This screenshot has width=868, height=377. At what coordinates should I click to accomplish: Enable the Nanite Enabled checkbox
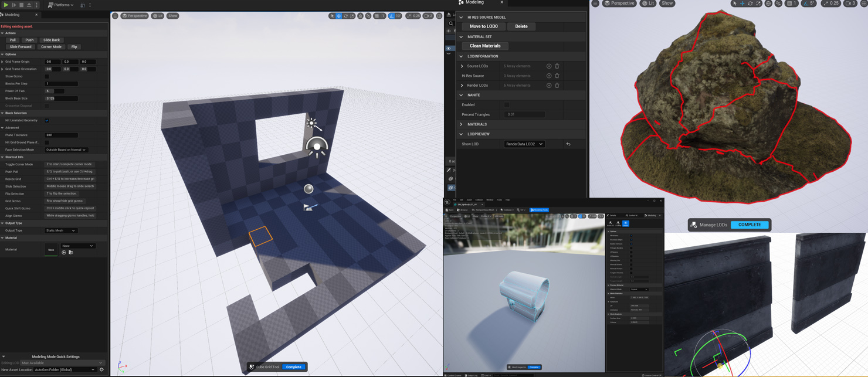(507, 105)
